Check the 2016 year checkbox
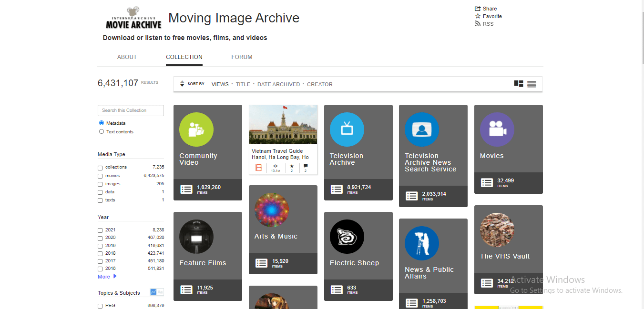Image resolution: width=644 pixels, height=309 pixels. 100,269
